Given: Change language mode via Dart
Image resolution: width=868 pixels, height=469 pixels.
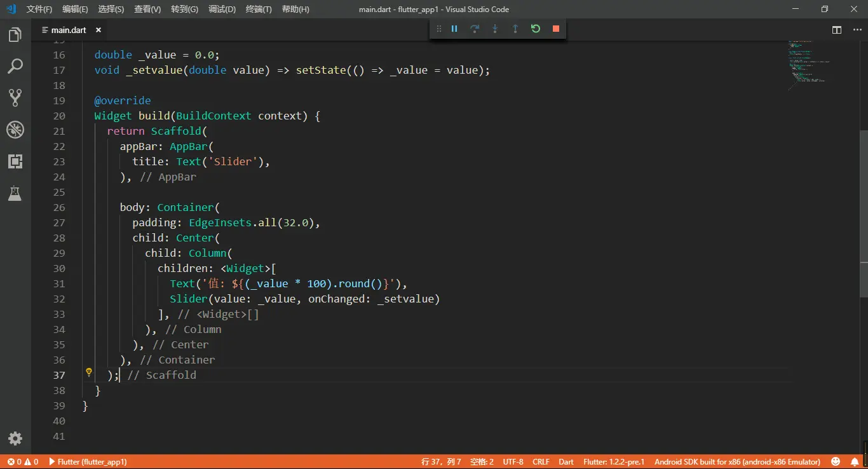Looking at the screenshot, I should coord(566,462).
